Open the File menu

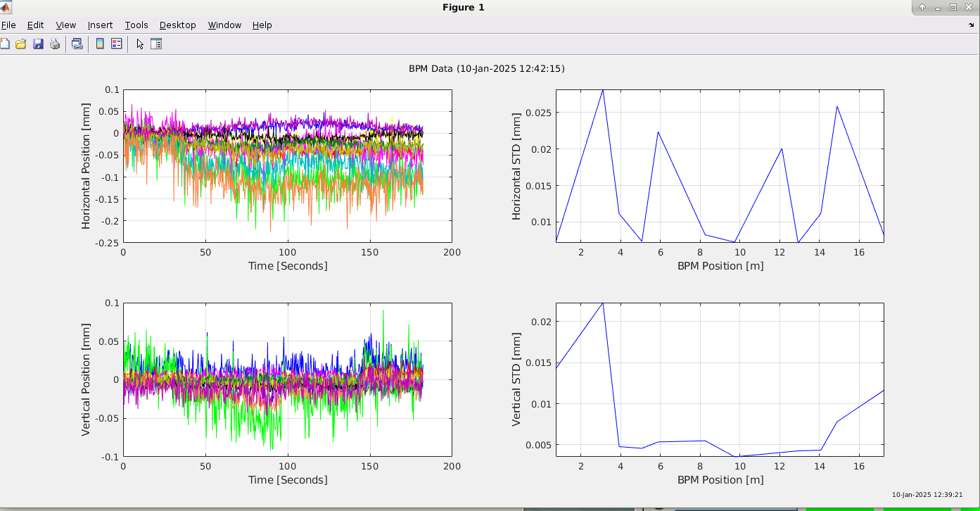point(8,25)
